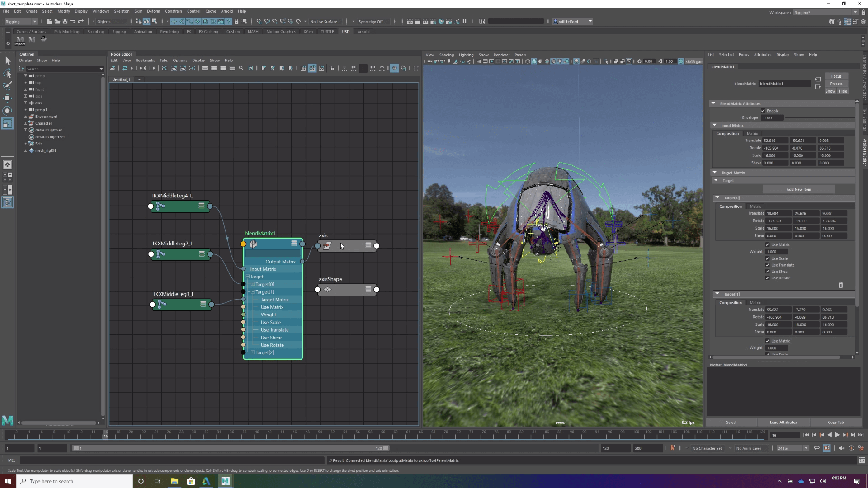Switch to the Animation shelf tab
This screenshot has height=488, width=868.
click(143, 32)
